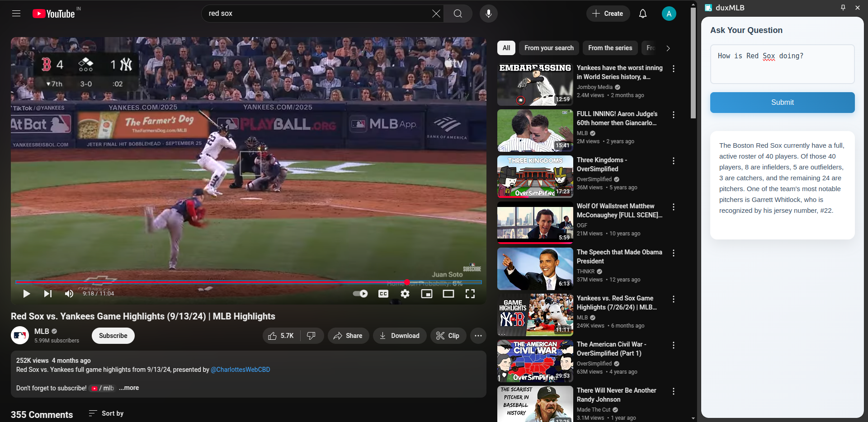Go to the YouTube home logo
Viewport: 868px width, 422px height.
coord(54,14)
